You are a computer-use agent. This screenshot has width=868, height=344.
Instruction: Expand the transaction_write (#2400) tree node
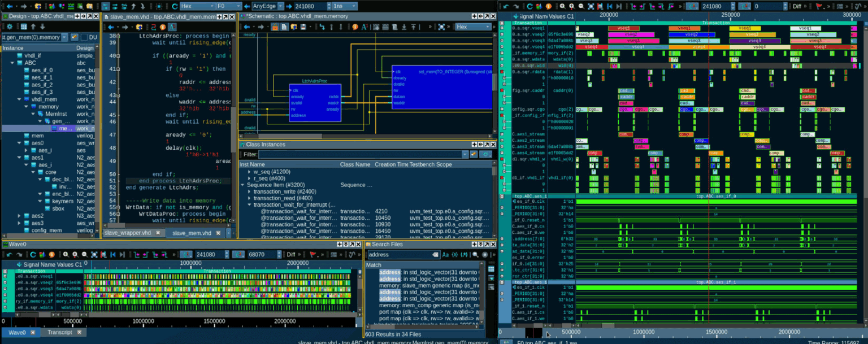[249, 191]
